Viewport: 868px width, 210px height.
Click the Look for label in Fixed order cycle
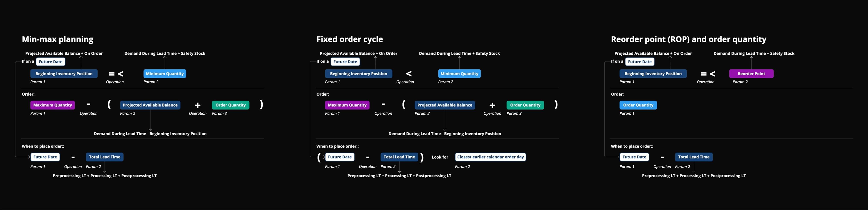[x=440, y=157]
